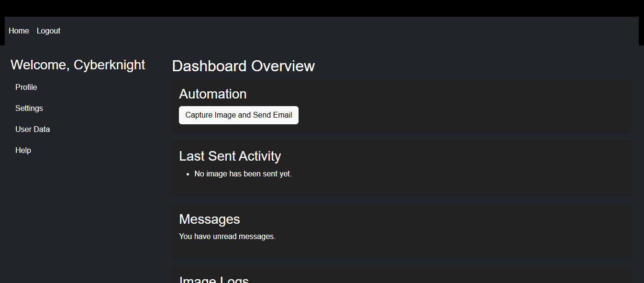Image resolution: width=644 pixels, height=283 pixels.
Task: Click the Messages section heading
Action: [x=209, y=219]
